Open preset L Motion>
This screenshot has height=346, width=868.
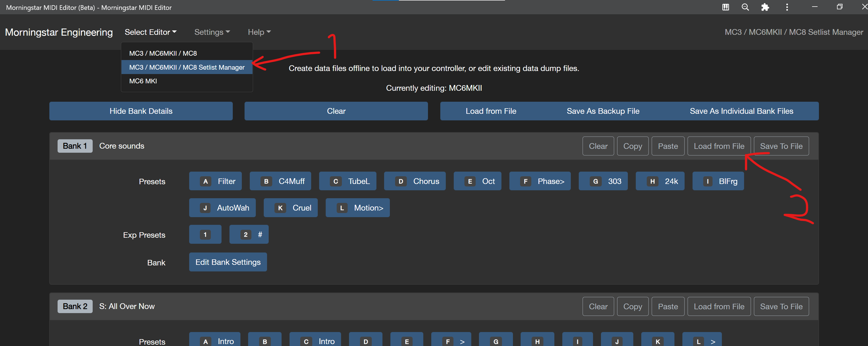click(358, 208)
